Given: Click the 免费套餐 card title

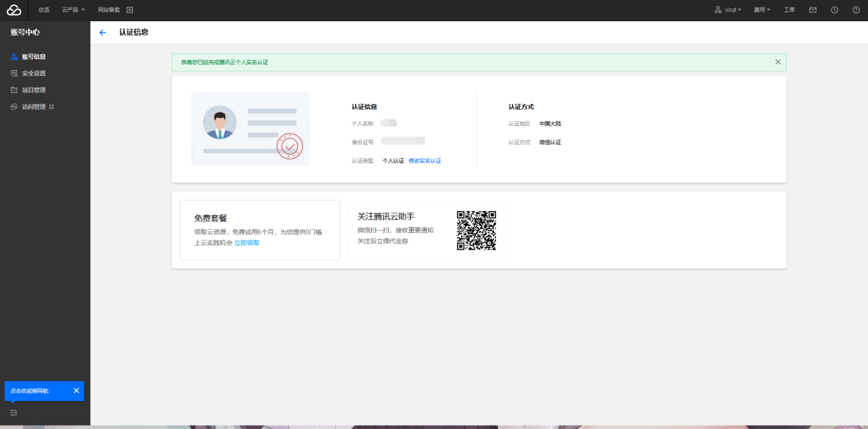Looking at the screenshot, I should pos(210,218).
